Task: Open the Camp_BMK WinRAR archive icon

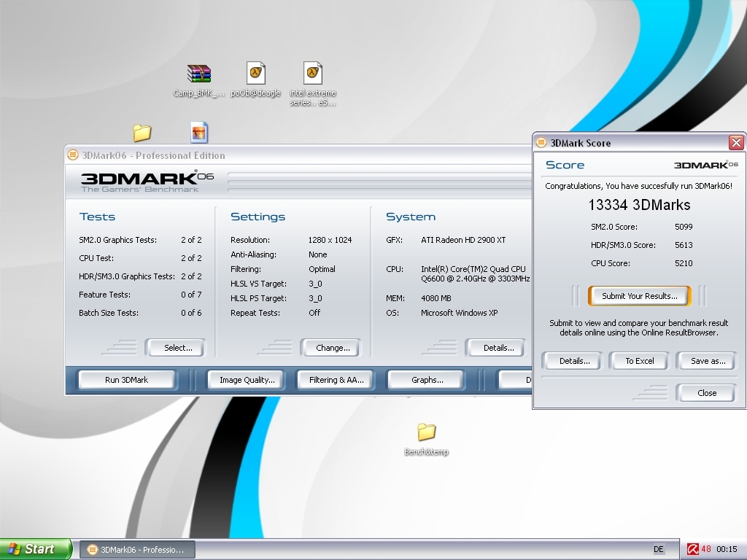Action: pyautogui.click(x=198, y=74)
